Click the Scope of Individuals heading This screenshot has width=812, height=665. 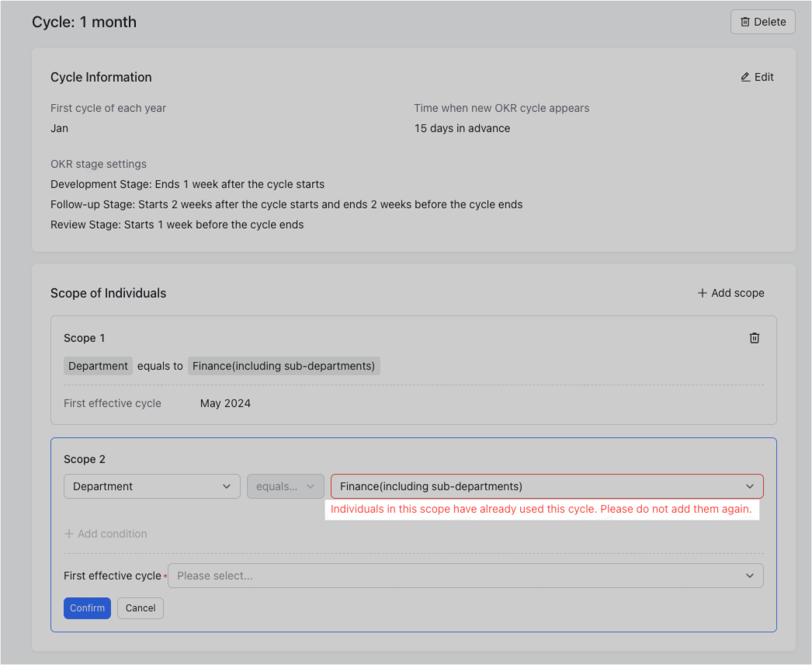108,294
